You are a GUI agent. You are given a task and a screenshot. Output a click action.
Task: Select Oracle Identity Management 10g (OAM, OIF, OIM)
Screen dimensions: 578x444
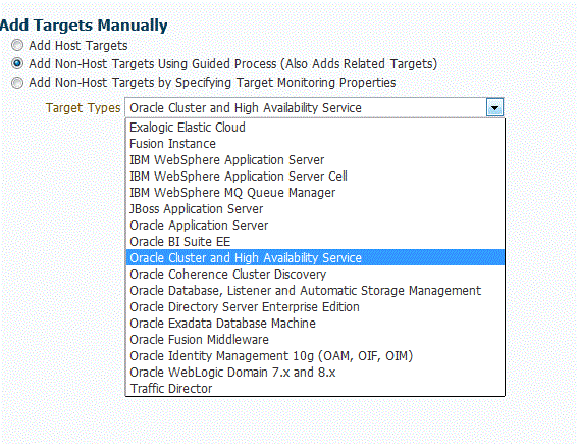pos(315,356)
